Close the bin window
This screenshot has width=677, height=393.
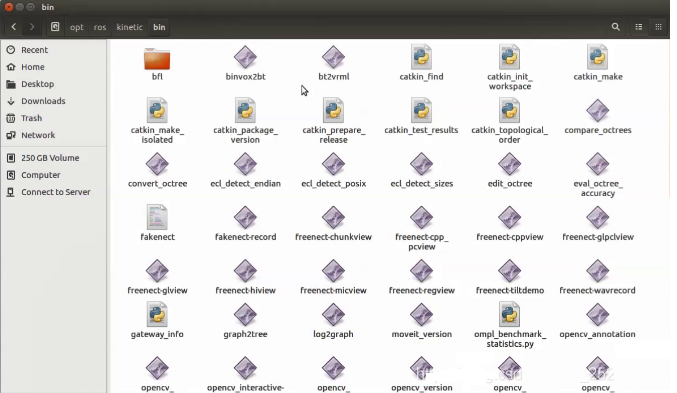(x=9, y=7)
